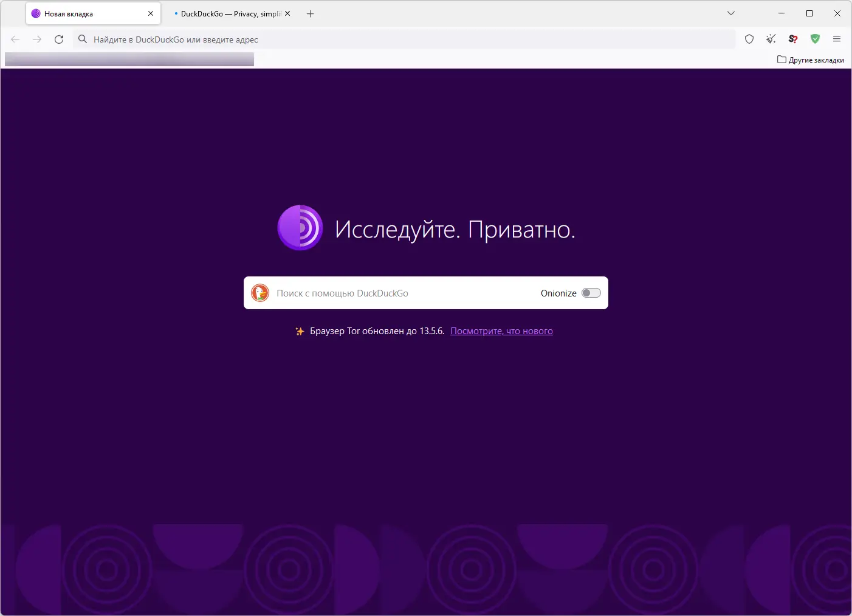Switch to the Новая вкладка tab
The image size is (852, 616).
(93, 14)
